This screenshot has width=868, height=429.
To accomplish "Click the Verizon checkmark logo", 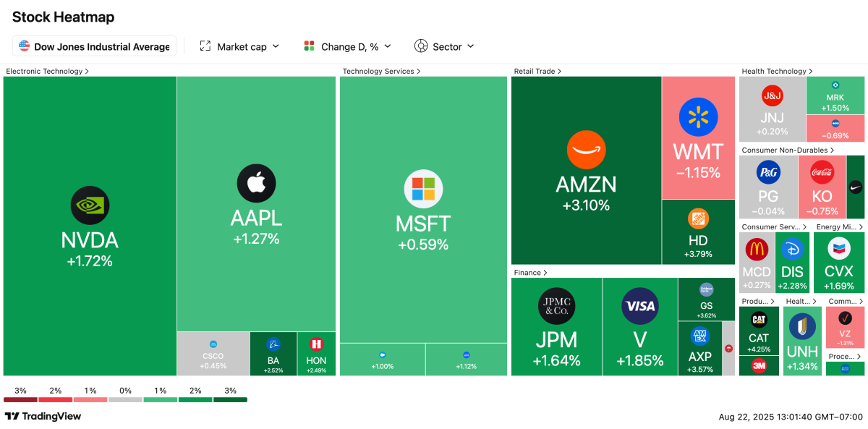I will [844, 318].
